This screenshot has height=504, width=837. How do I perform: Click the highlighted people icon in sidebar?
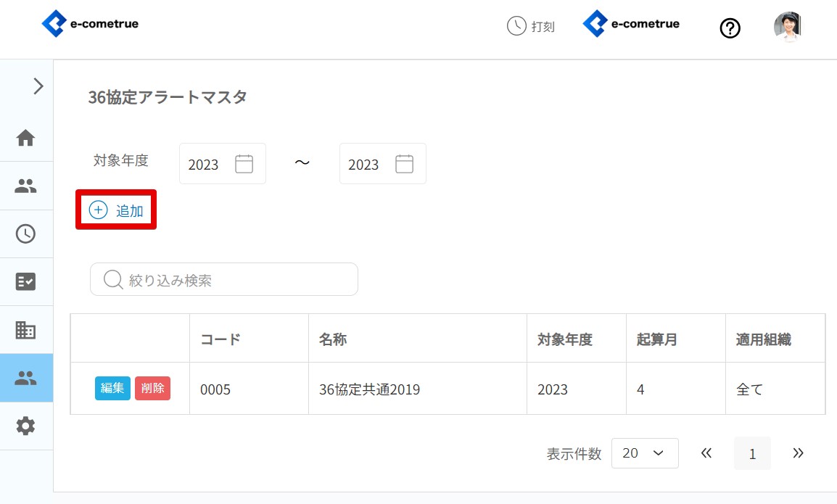(x=26, y=378)
